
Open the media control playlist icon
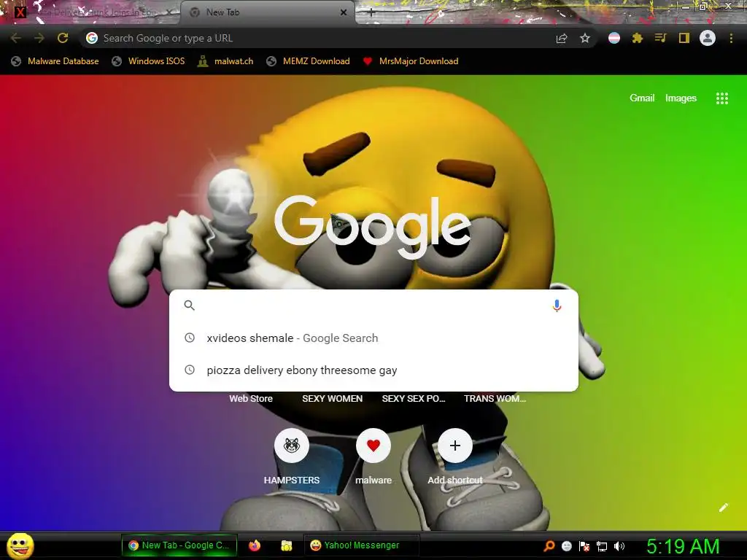click(660, 38)
